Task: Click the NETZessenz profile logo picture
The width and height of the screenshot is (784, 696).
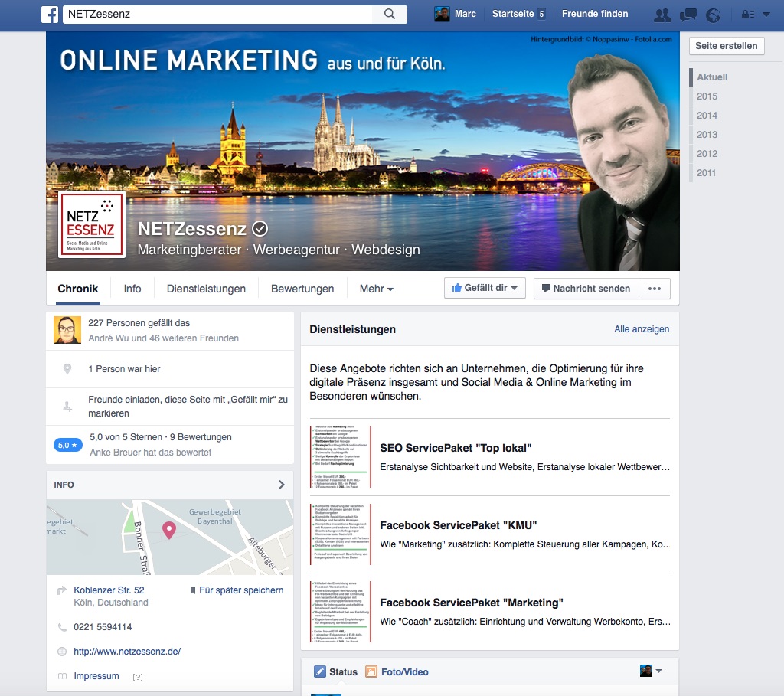Action: [91, 224]
